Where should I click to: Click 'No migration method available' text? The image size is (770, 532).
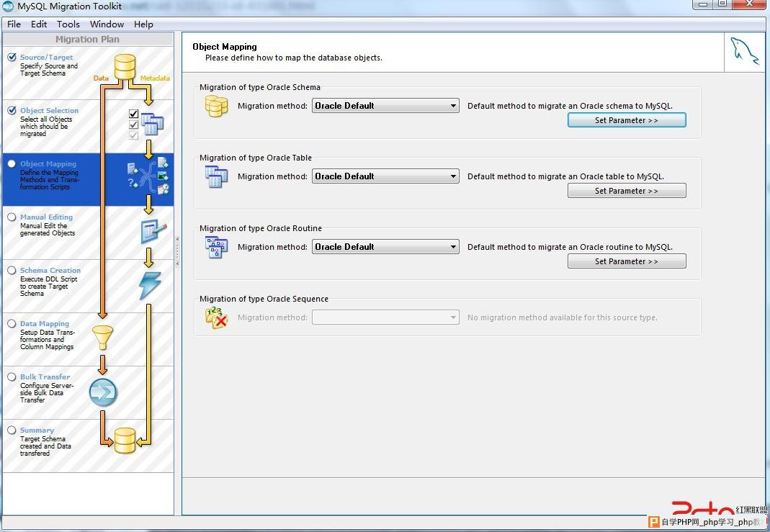(x=563, y=317)
